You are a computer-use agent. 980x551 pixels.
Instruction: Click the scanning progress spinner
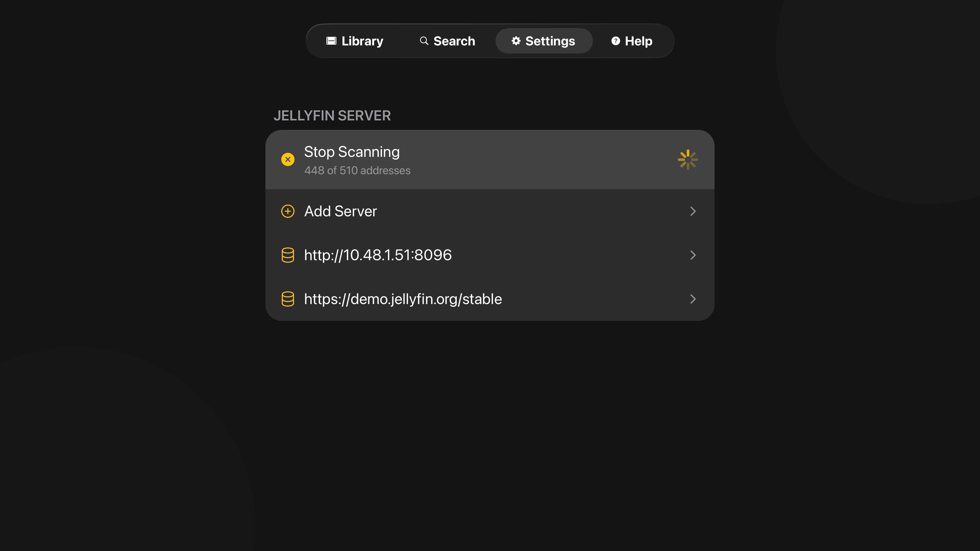click(x=688, y=160)
